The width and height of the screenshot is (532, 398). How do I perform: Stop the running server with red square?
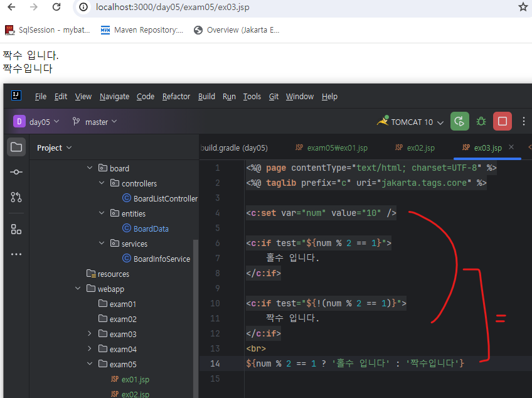(503, 121)
